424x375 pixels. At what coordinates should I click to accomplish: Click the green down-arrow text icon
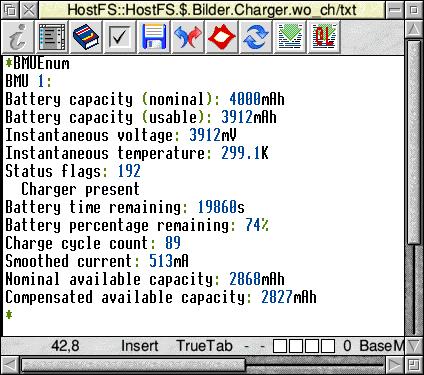pos(290,37)
